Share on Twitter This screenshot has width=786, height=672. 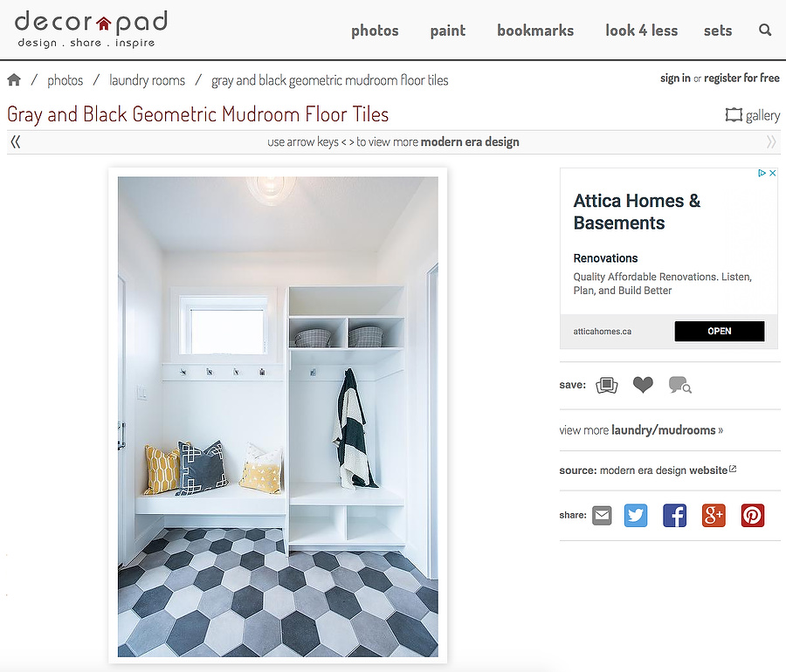coord(636,515)
